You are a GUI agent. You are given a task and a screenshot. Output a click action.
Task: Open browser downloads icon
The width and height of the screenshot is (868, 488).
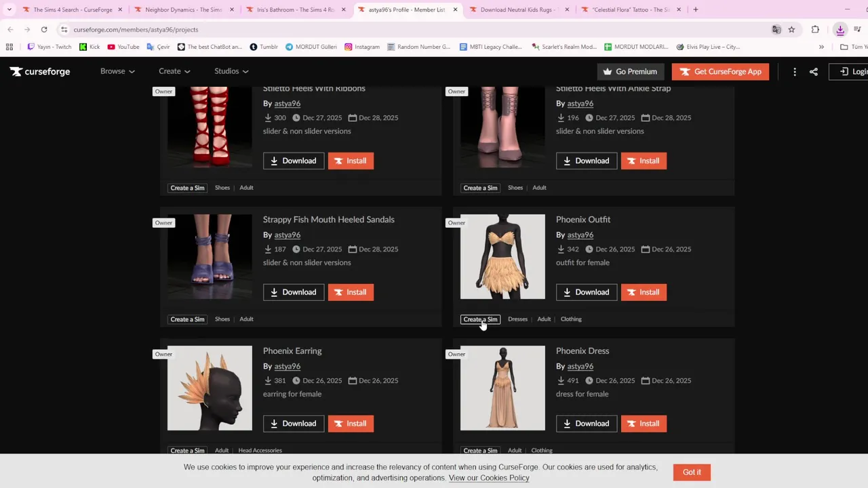tap(840, 29)
